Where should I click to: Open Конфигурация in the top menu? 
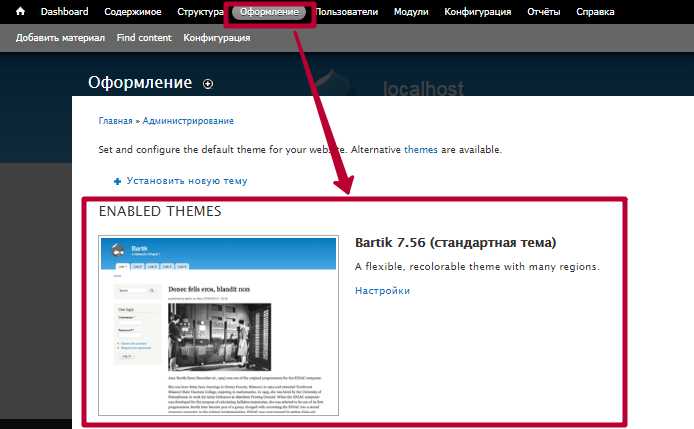478,12
